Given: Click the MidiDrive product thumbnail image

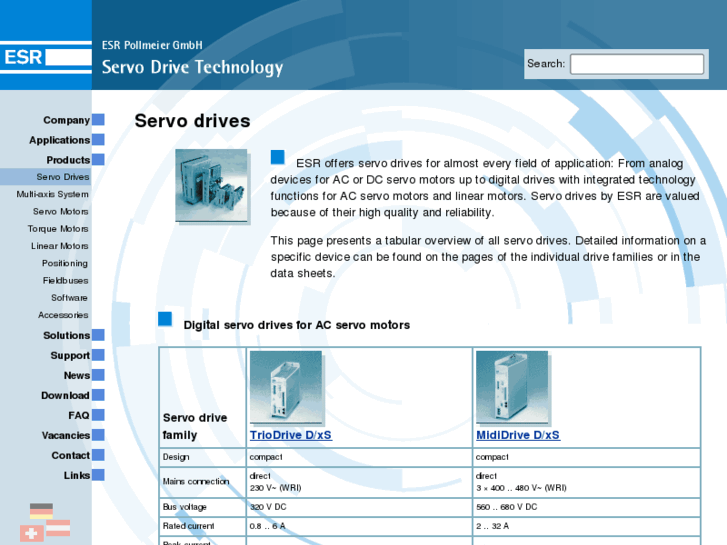Looking at the screenshot, I should coord(512,387).
